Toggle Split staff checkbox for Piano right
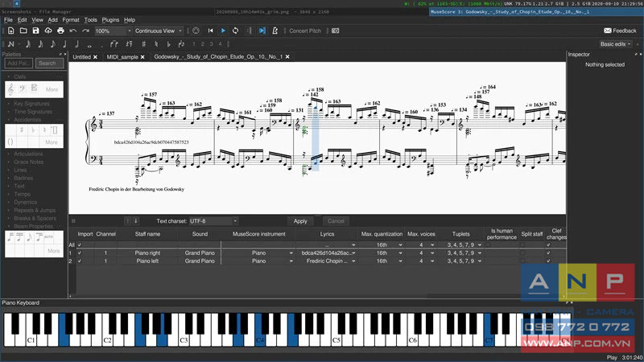 click(522, 253)
